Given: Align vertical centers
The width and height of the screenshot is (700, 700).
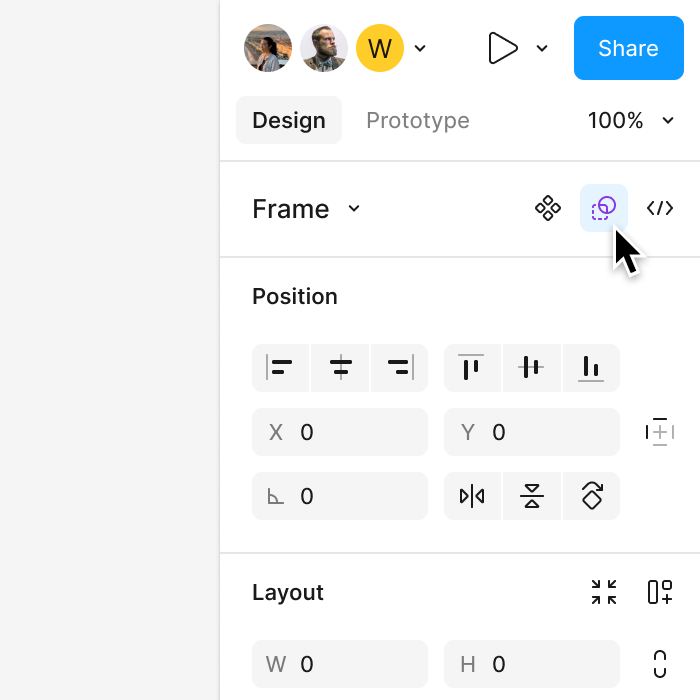Looking at the screenshot, I should (532, 368).
